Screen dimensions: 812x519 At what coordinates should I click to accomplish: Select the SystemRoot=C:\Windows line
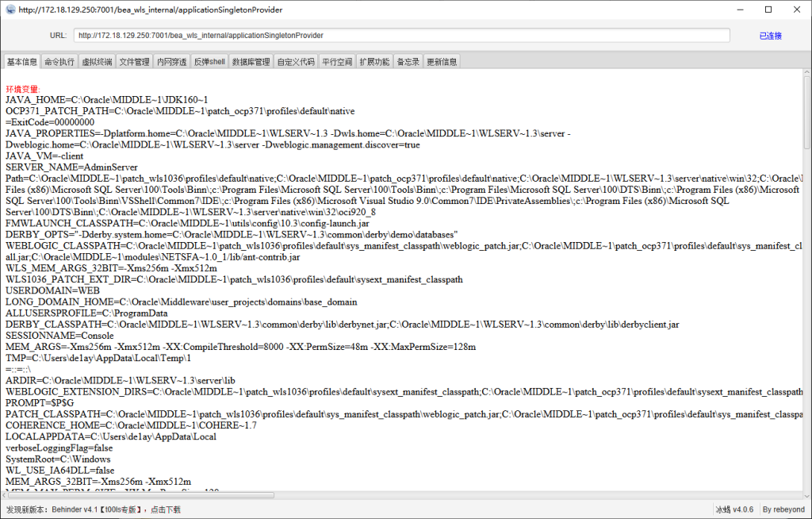point(58,459)
